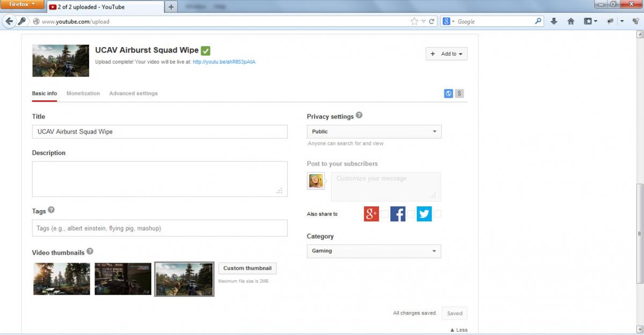644x335 pixels.
Task: Click the page identity globe icon in URL bar
Action: pyautogui.click(x=36, y=21)
